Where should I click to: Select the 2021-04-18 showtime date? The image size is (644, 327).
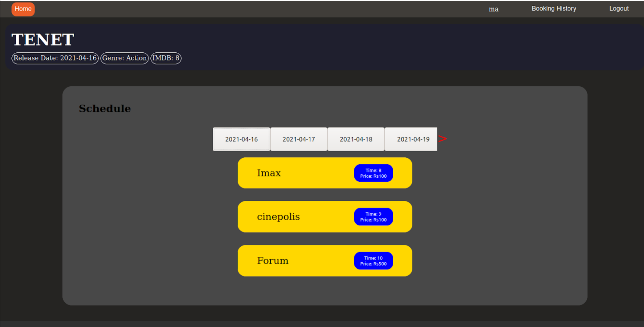[x=356, y=139]
